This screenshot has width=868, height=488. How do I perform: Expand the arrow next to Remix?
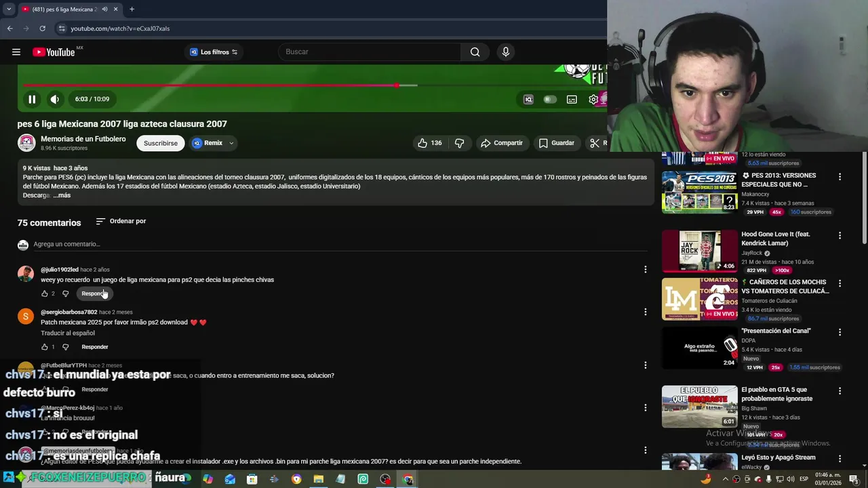click(x=231, y=143)
